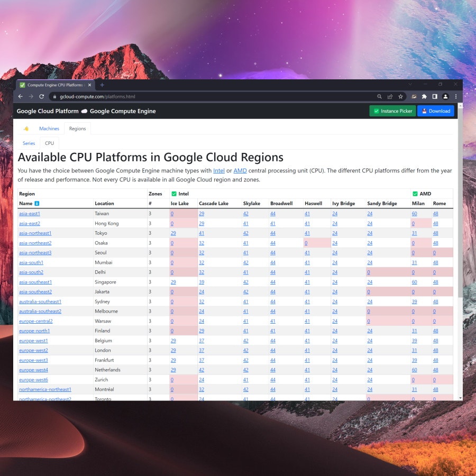This screenshot has width=476, height=476.
Task: Click the Cascade Lake 39 value for Singapore
Action: pyautogui.click(x=202, y=282)
